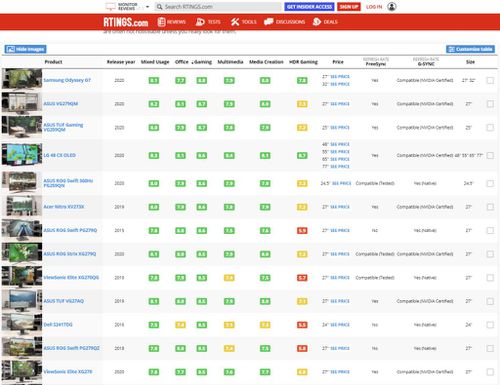Check the LG 48 CX OLED compare checkbox

490,155
